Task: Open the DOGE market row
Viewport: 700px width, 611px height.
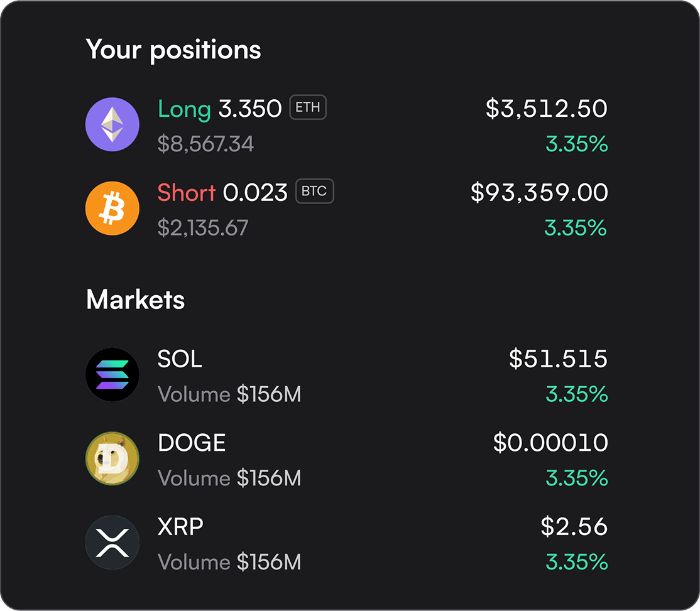Action: pyautogui.click(x=346, y=459)
